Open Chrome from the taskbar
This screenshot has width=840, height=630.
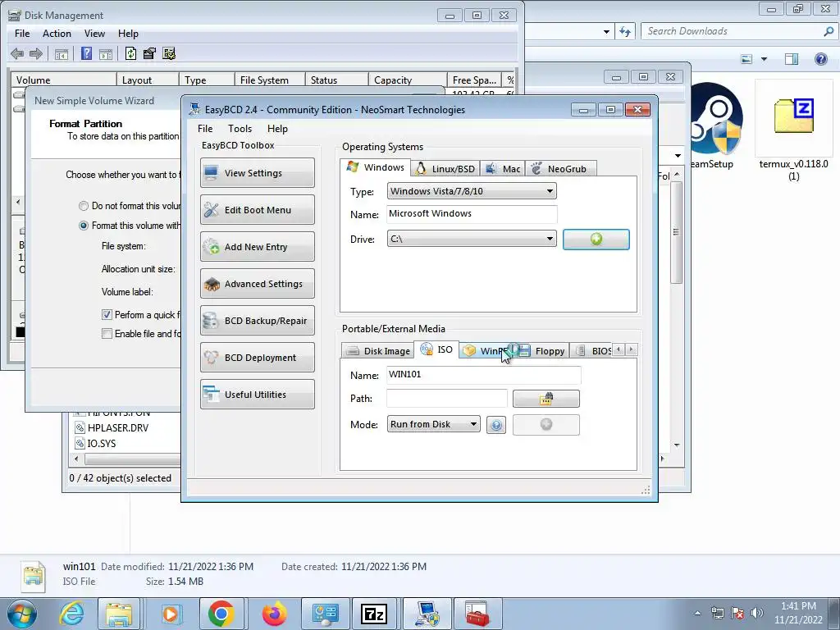point(221,614)
